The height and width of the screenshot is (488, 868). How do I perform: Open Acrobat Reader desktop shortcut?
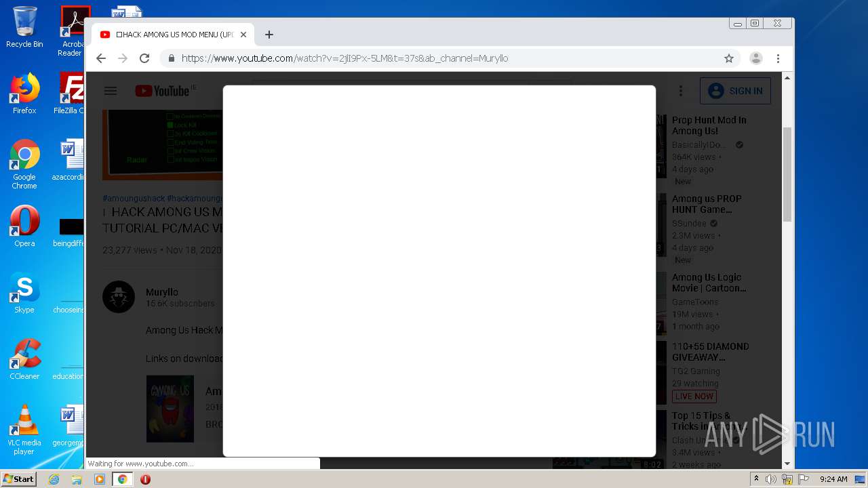coord(72,31)
